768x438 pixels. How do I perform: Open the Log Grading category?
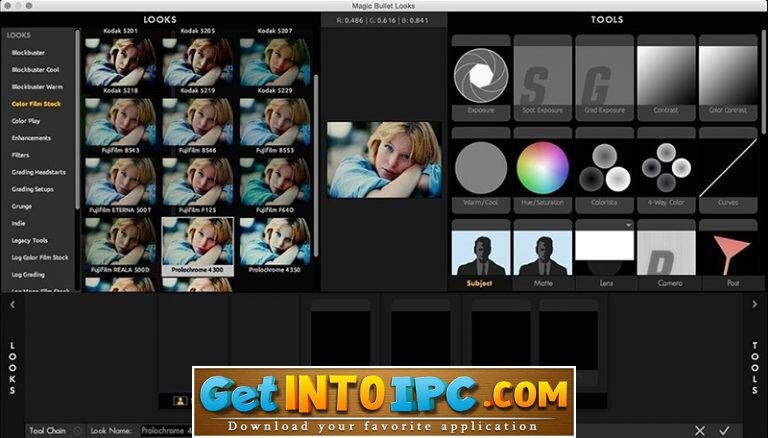click(x=28, y=275)
